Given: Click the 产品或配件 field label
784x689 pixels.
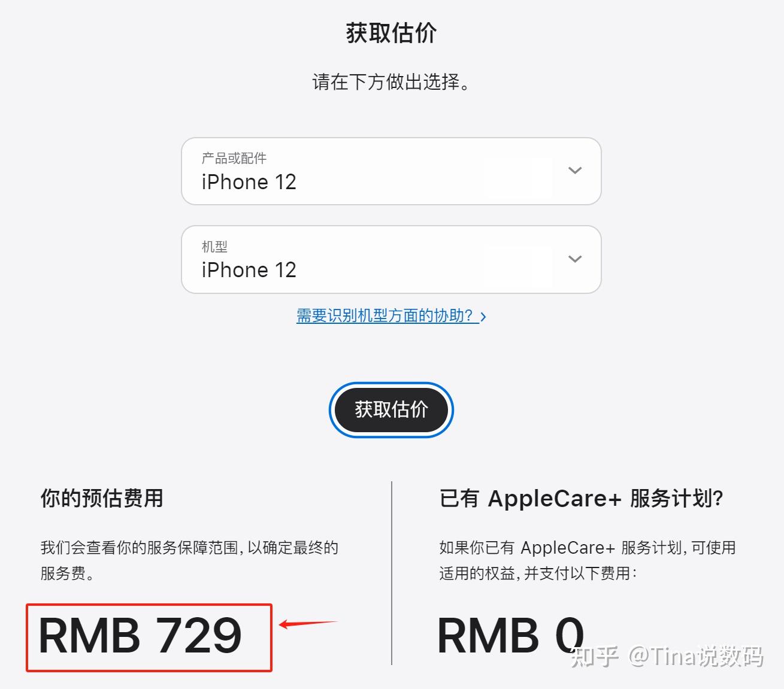Looking at the screenshot, I should [234, 158].
